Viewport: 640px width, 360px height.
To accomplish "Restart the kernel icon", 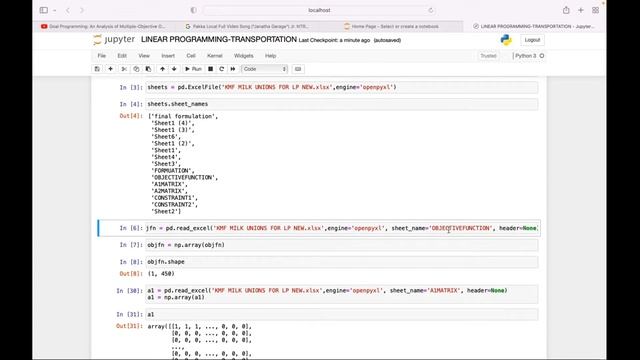I will 222,69.
